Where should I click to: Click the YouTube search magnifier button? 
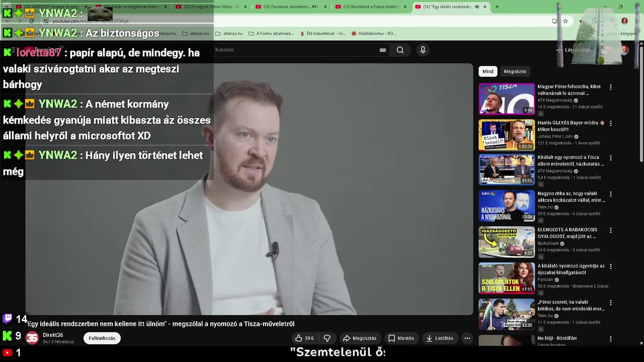400,50
